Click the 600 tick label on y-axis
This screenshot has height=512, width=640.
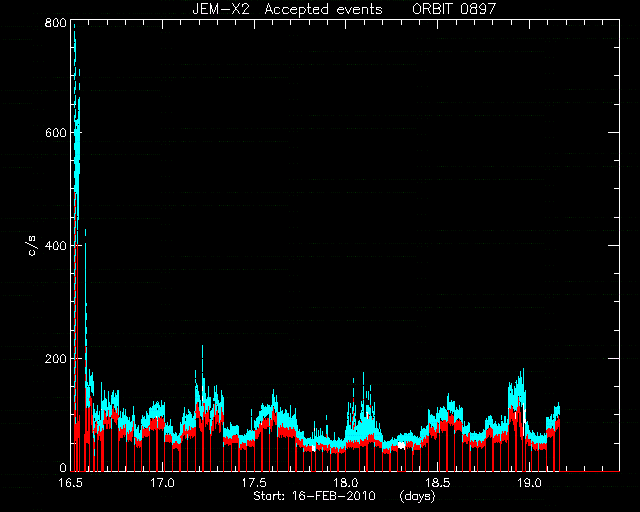tap(56, 132)
